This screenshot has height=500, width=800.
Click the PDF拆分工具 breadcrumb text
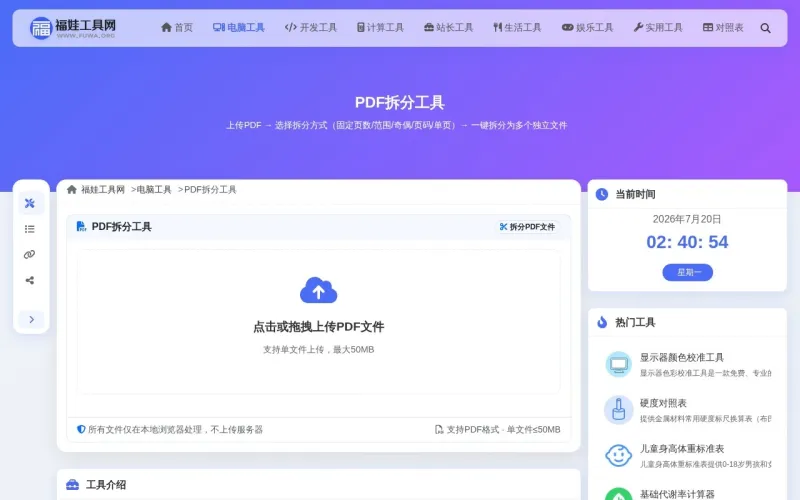tap(210, 189)
